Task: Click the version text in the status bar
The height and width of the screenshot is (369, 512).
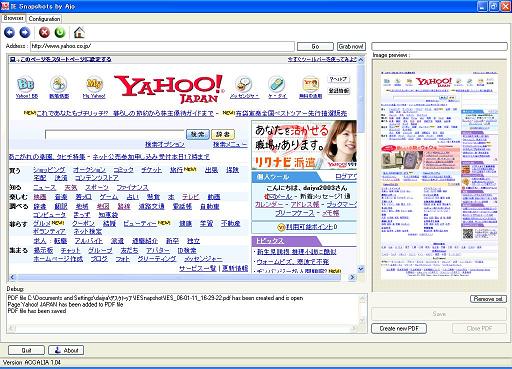Action: click(32, 362)
